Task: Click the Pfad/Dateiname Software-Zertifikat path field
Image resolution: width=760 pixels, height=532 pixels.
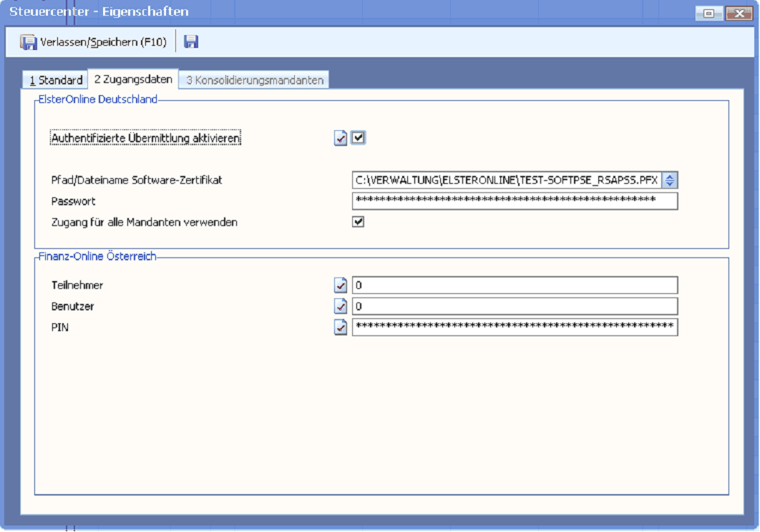Action: point(505,180)
